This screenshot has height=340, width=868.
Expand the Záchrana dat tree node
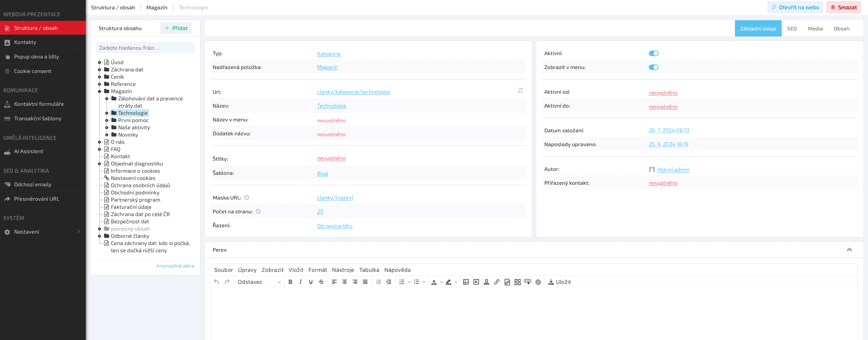tap(99, 70)
